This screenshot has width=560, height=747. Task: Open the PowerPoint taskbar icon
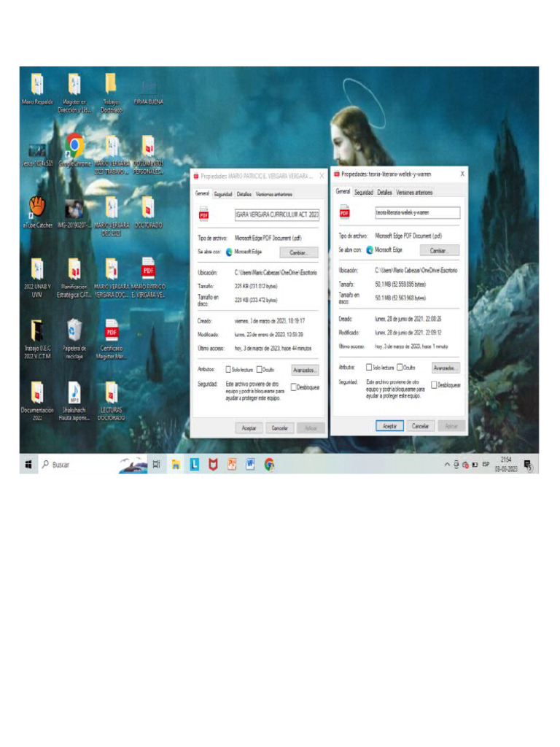pyautogui.click(x=231, y=465)
